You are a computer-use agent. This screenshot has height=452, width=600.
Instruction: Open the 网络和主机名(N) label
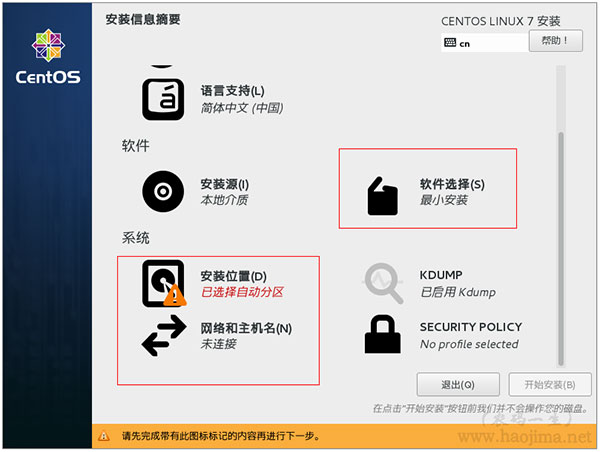[246, 328]
